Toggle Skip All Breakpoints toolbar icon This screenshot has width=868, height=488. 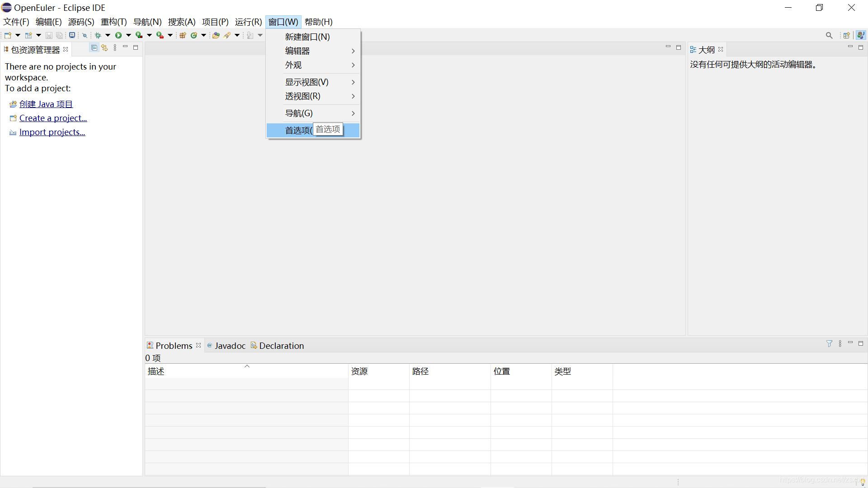point(85,35)
